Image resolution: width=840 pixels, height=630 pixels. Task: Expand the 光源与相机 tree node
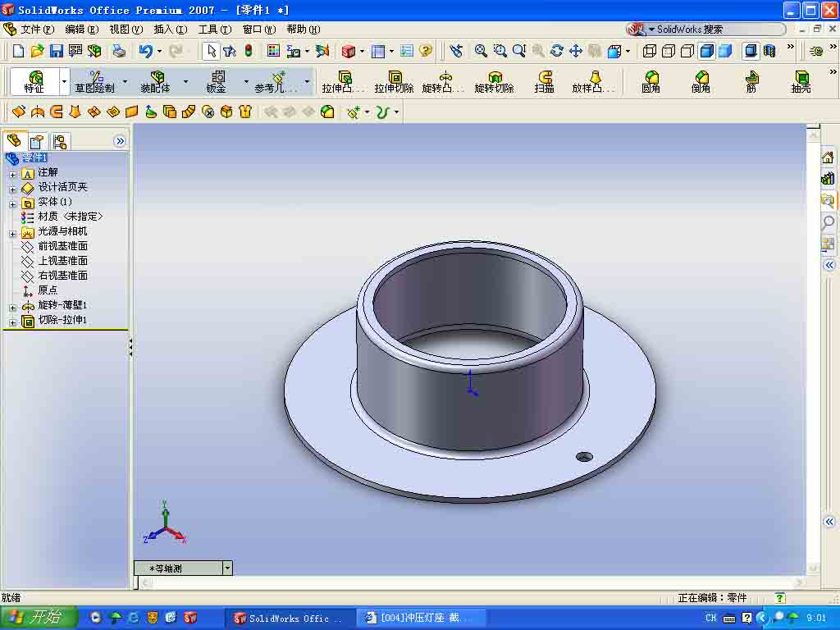pyautogui.click(x=12, y=234)
